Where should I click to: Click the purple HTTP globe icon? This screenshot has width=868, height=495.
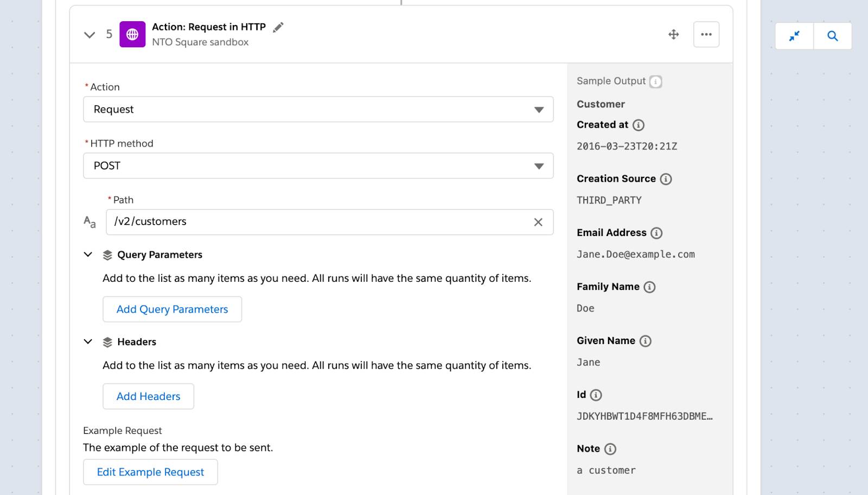(132, 34)
